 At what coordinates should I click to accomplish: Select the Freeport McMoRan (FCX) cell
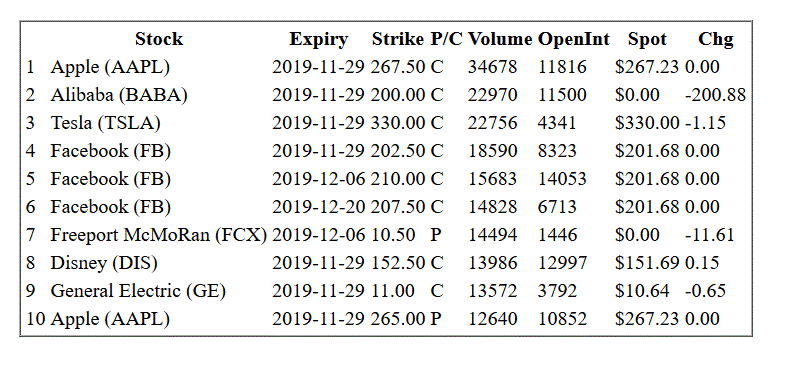point(159,235)
